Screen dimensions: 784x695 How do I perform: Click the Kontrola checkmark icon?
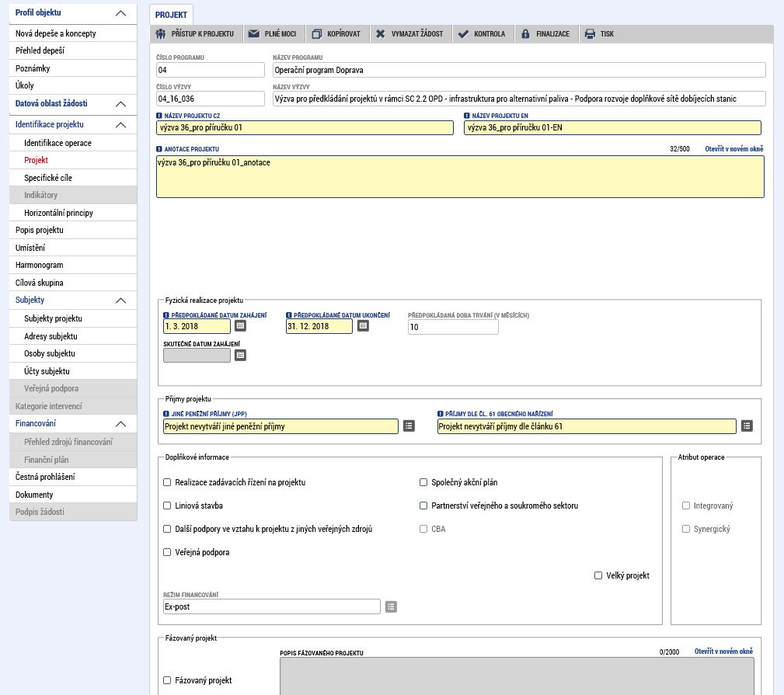[x=464, y=34]
